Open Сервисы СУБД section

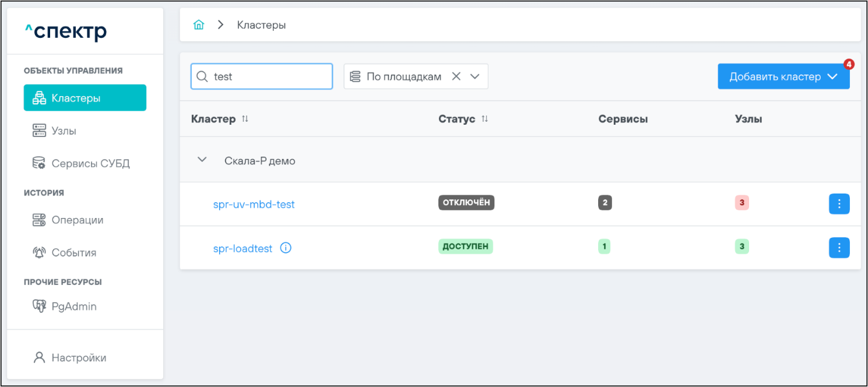coord(90,164)
